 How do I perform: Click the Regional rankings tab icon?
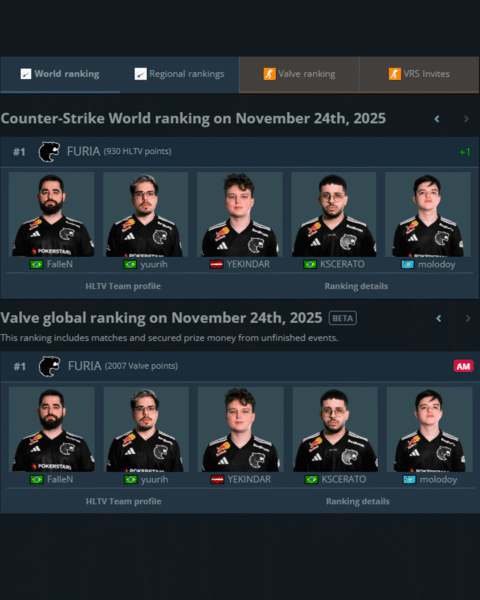pyautogui.click(x=140, y=74)
